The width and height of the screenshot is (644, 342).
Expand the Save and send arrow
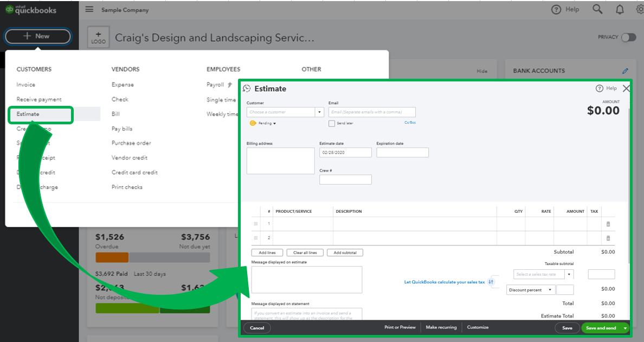[x=625, y=328]
